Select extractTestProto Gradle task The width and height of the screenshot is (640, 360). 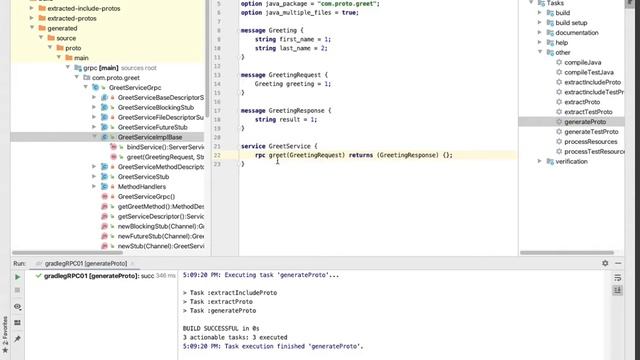coord(588,112)
